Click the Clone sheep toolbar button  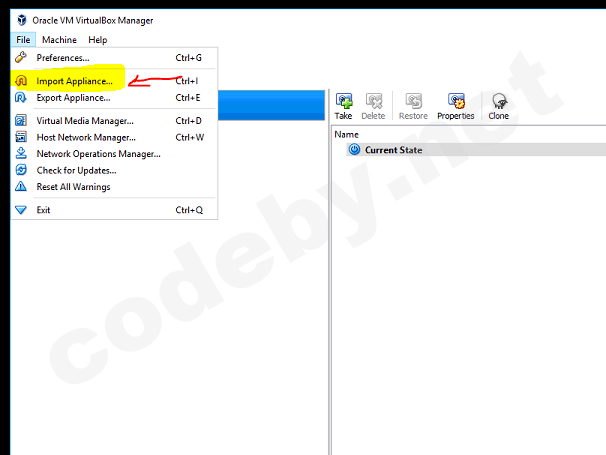(499, 106)
